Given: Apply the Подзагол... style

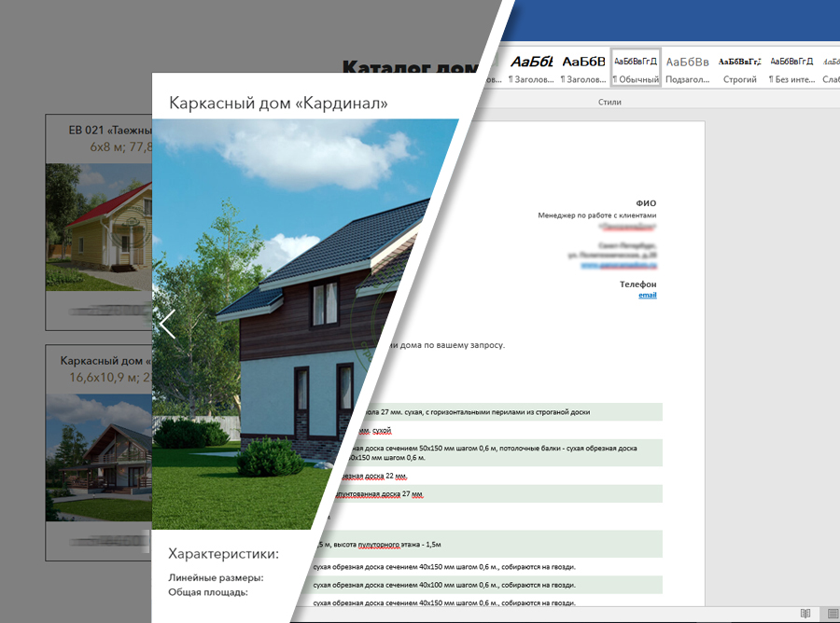Looking at the screenshot, I should [x=687, y=69].
